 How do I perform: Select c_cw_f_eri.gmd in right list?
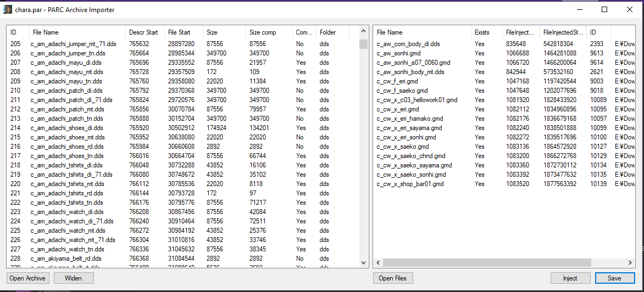(x=504, y=81)
